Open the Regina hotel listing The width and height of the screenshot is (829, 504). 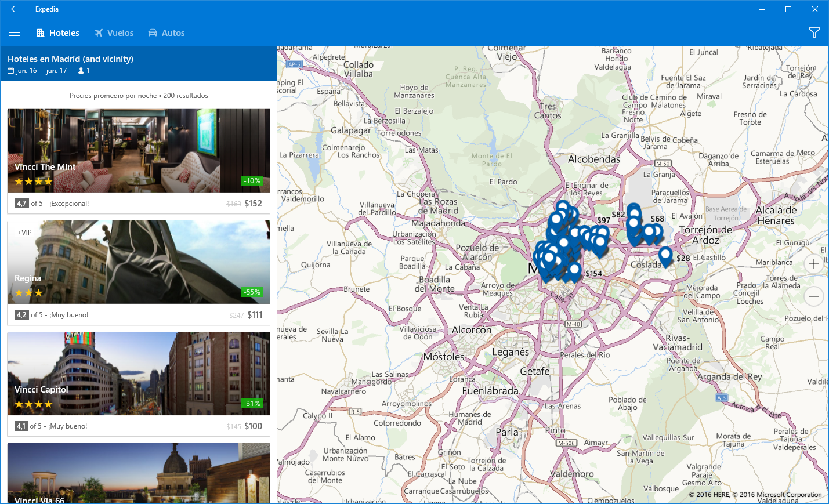coord(138,262)
